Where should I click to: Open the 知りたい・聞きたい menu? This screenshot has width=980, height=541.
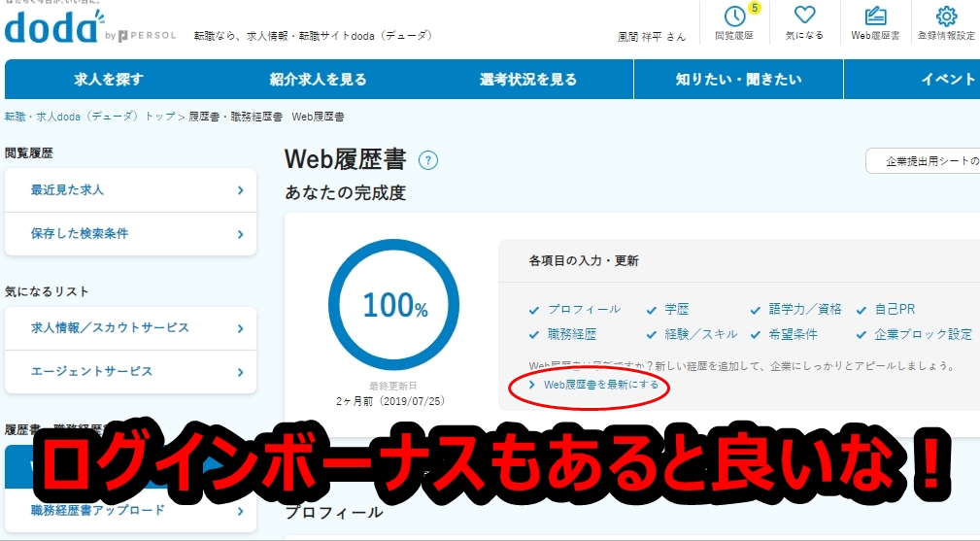tap(739, 80)
